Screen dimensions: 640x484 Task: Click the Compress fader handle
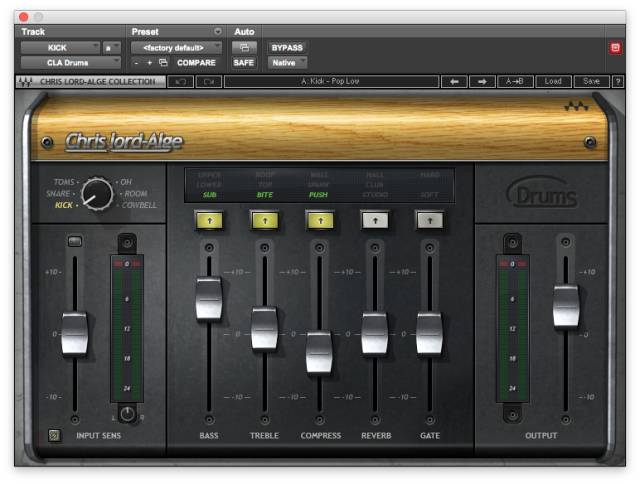pos(319,353)
